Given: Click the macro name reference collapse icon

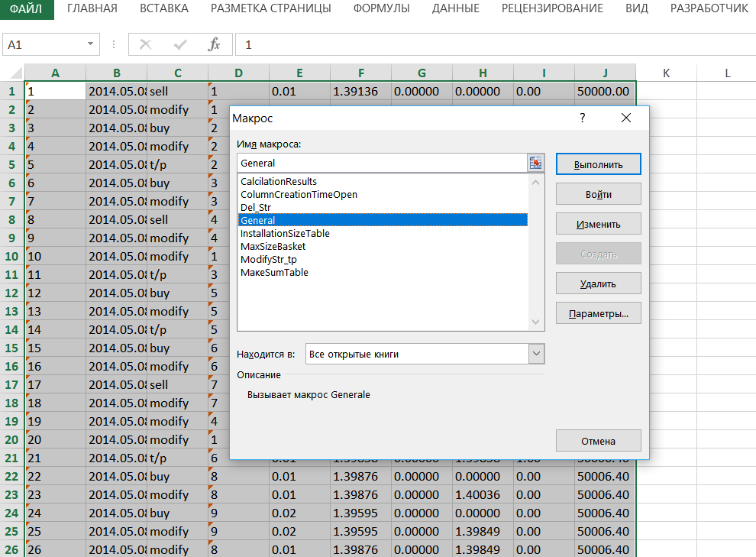Looking at the screenshot, I should point(535,163).
